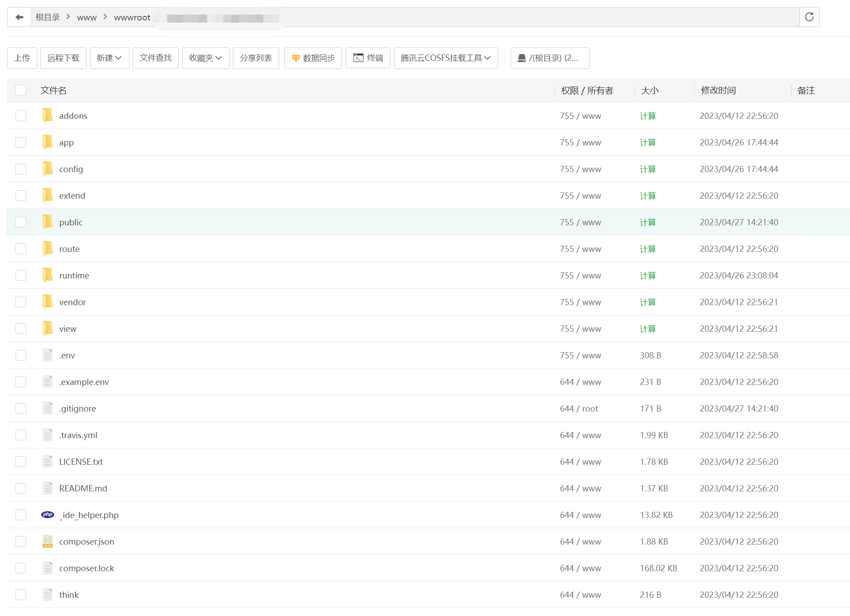Open the 终端 terminal tool
Screen dimensions: 850x616
[x=368, y=58]
